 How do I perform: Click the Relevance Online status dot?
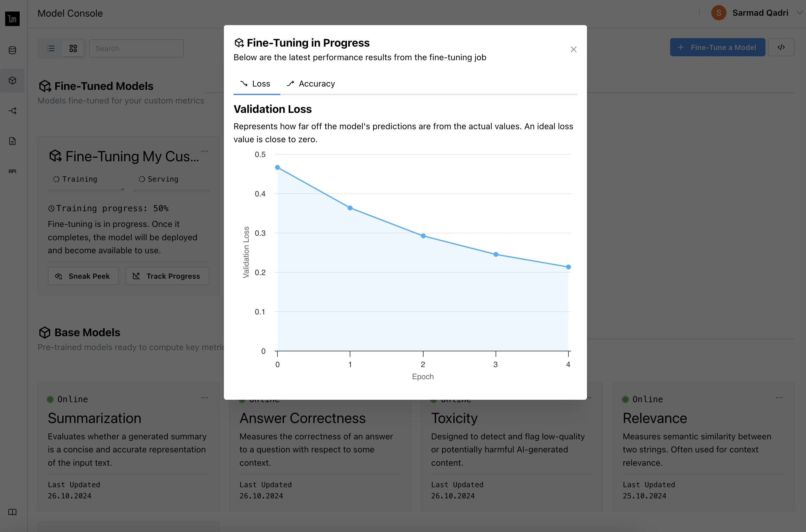pyautogui.click(x=625, y=399)
